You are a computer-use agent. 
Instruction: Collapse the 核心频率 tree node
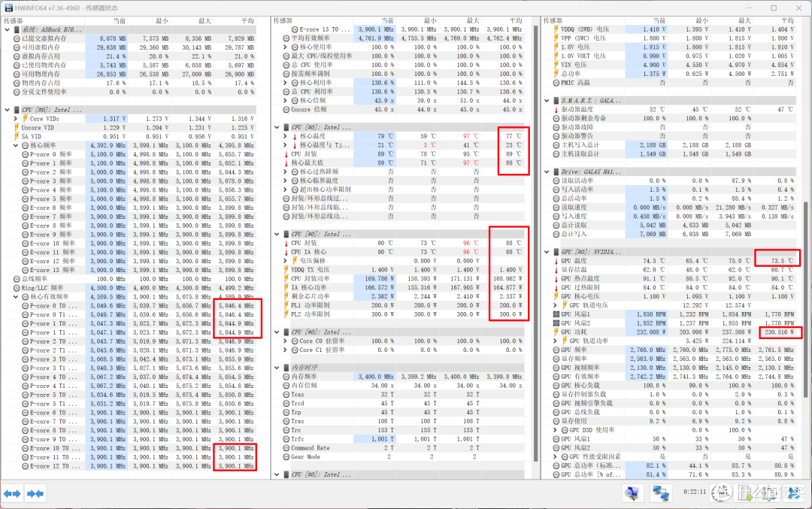pos(16,146)
